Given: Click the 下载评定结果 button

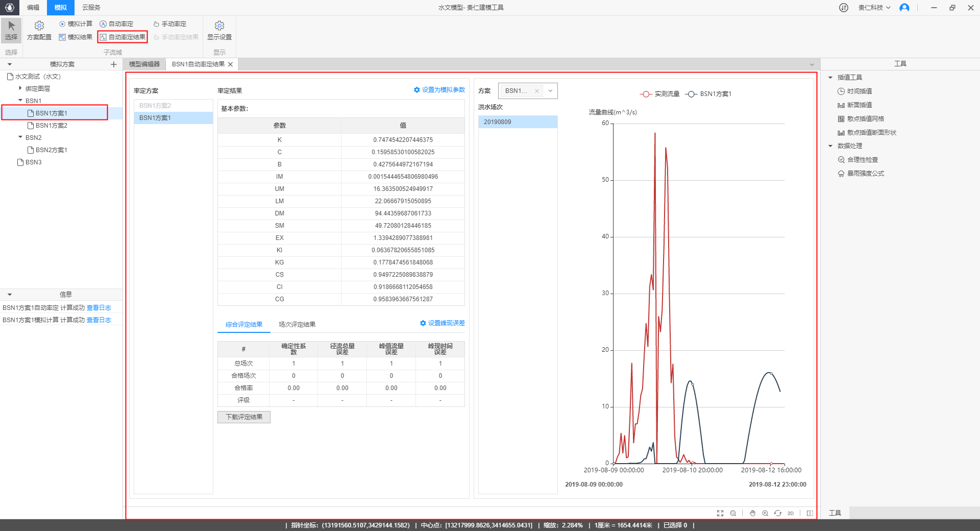Looking at the screenshot, I should [244, 417].
